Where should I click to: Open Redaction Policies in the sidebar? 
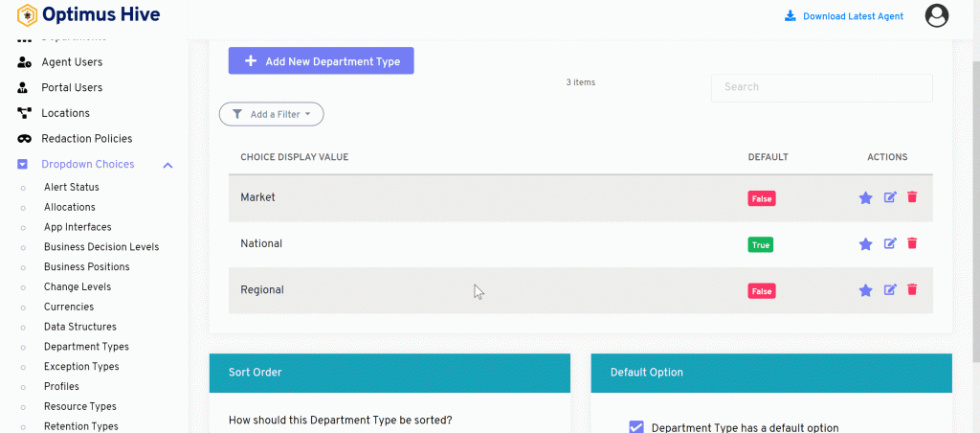[87, 139]
